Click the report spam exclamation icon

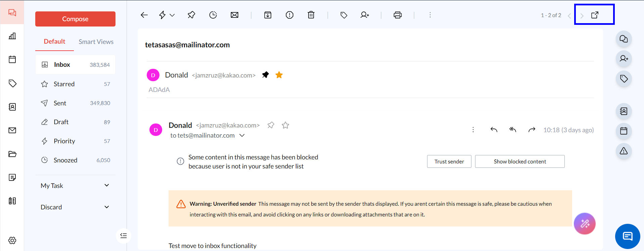tap(289, 15)
